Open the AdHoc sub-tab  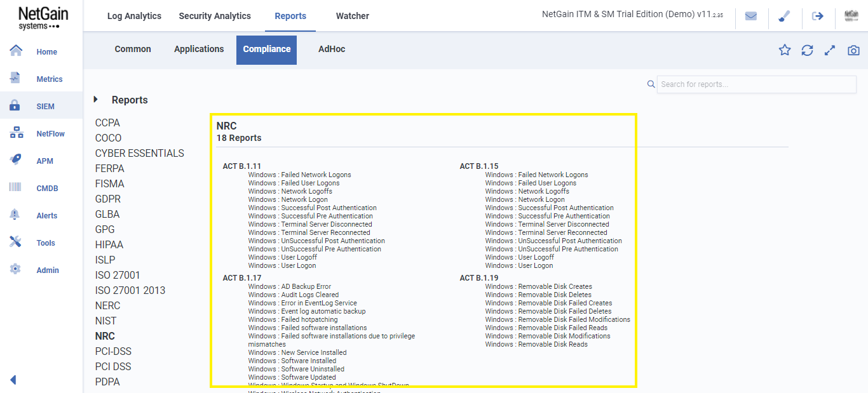coord(332,49)
